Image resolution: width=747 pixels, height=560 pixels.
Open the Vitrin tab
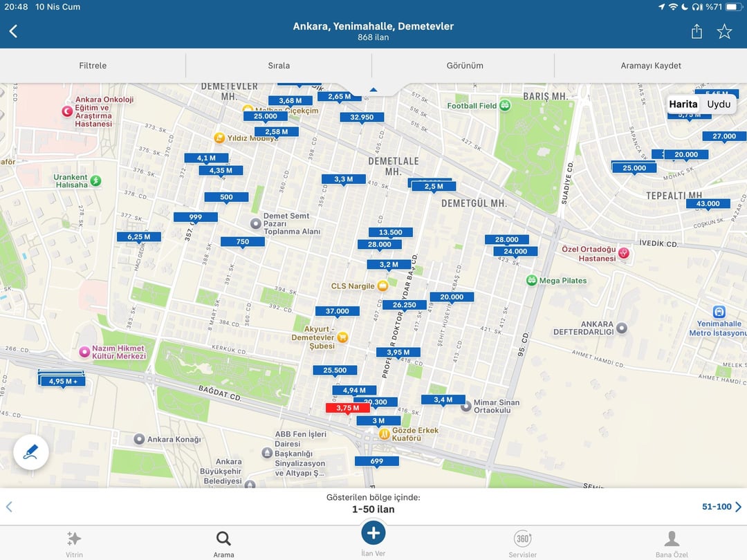click(74, 543)
